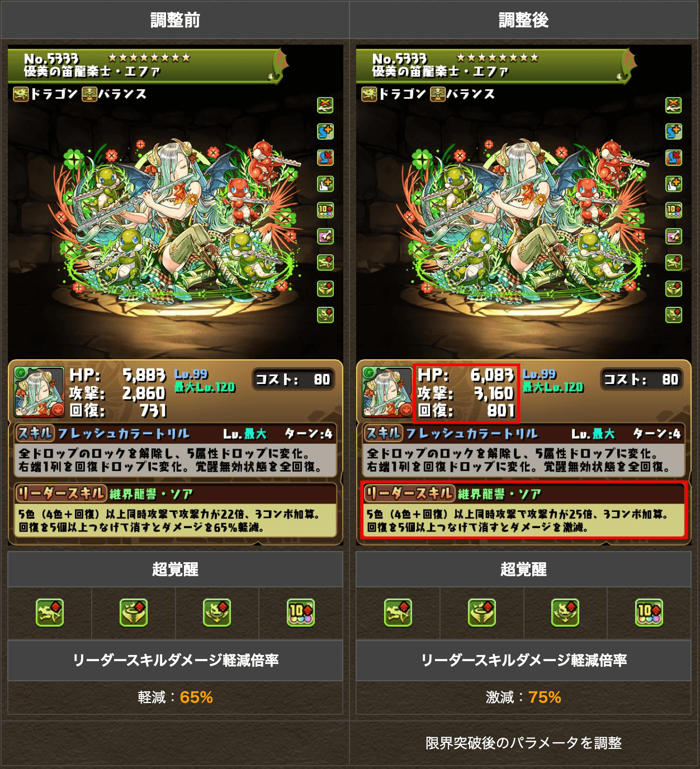Choose the pink arrow awakening icon in 調整後 card
Viewport: 700px width, 769px height.
pos(674,236)
